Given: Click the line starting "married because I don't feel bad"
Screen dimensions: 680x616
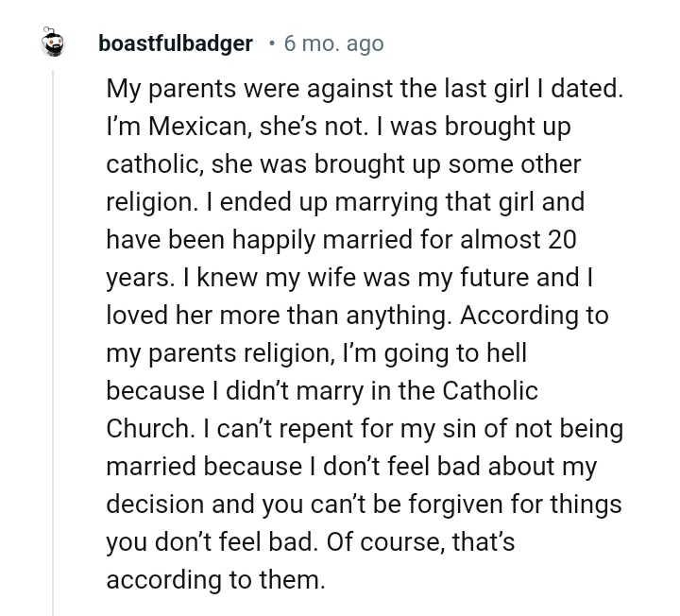Looking at the screenshot, I should [x=351, y=466].
